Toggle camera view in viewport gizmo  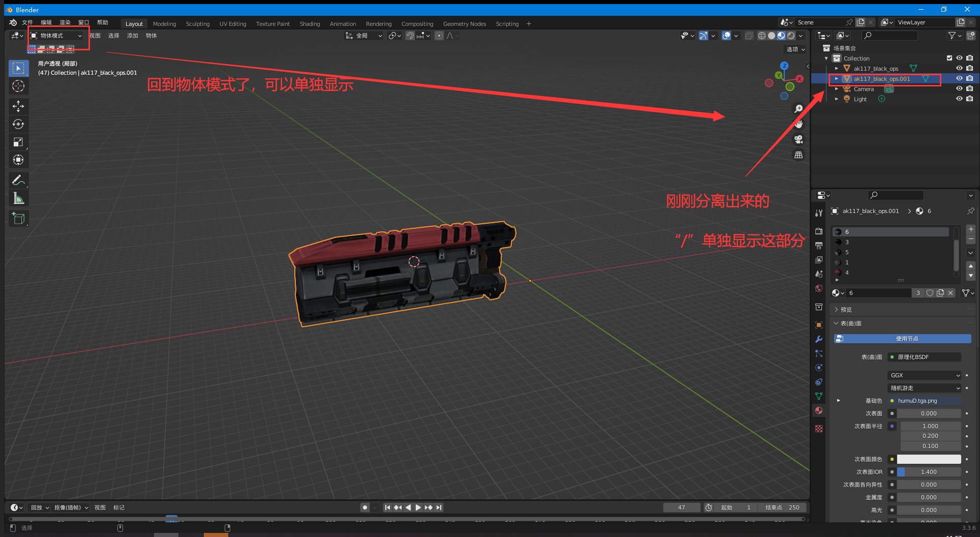799,139
